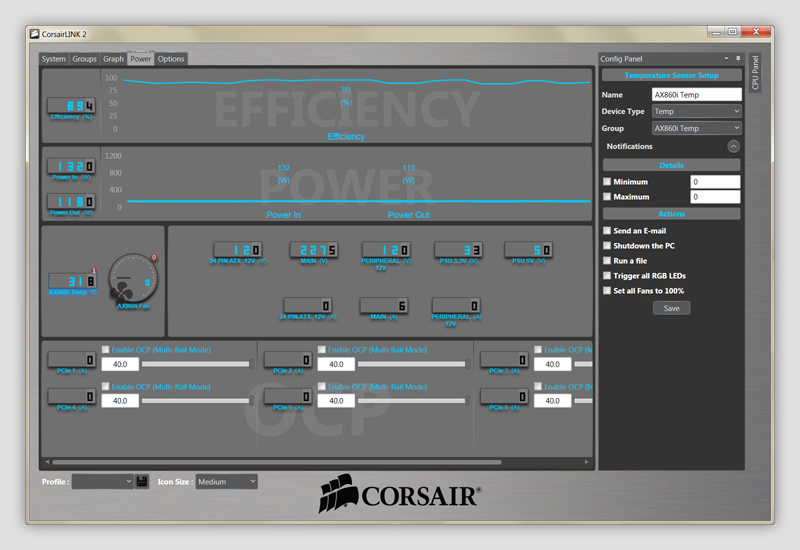Select the AX860i Temp °C readout
Image resolution: width=800 pixels, height=550 pixels.
(72, 281)
